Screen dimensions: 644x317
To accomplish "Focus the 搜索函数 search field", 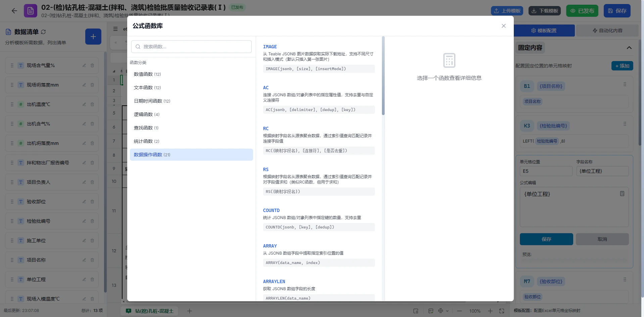I will (x=191, y=47).
